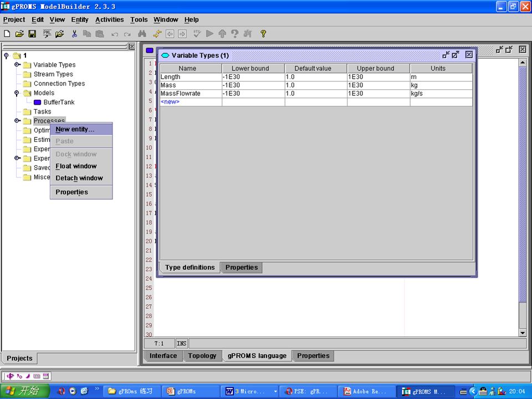Click the Paste clipboard toolbar icon

pyautogui.click(x=99, y=34)
